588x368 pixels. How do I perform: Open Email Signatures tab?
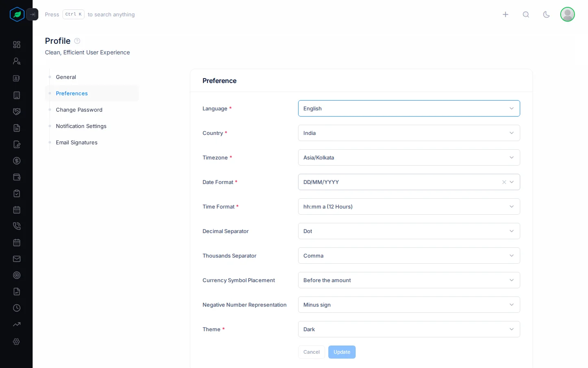pos(92,142)
